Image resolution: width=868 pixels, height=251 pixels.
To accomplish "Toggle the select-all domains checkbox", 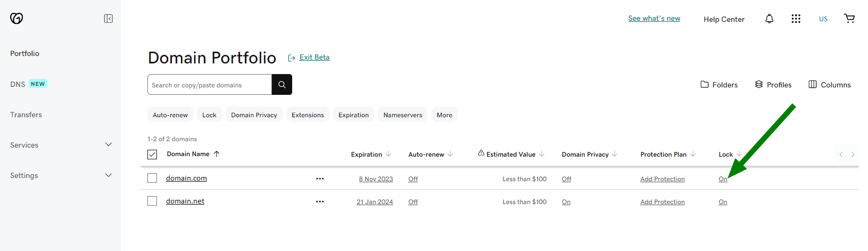I will (x=152, y=155).
